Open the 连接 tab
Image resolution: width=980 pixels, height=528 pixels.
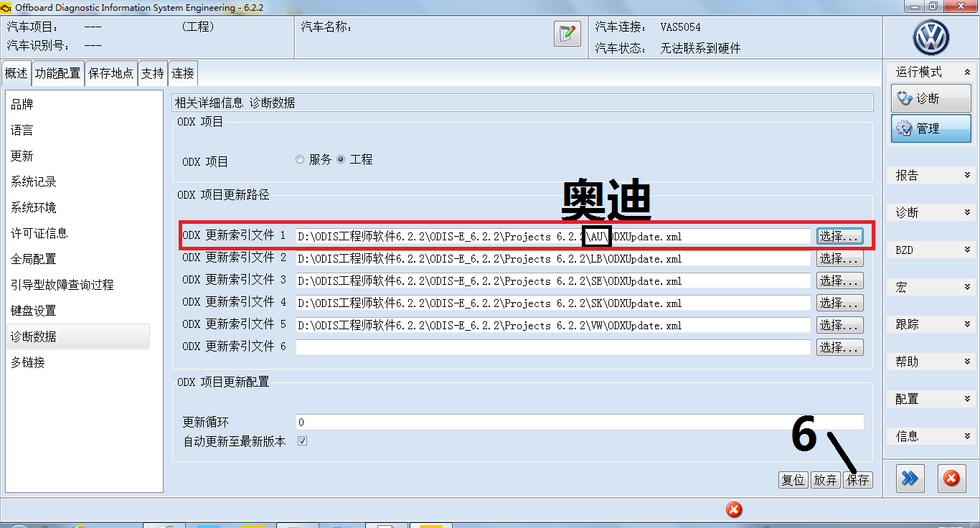point(183,73)
